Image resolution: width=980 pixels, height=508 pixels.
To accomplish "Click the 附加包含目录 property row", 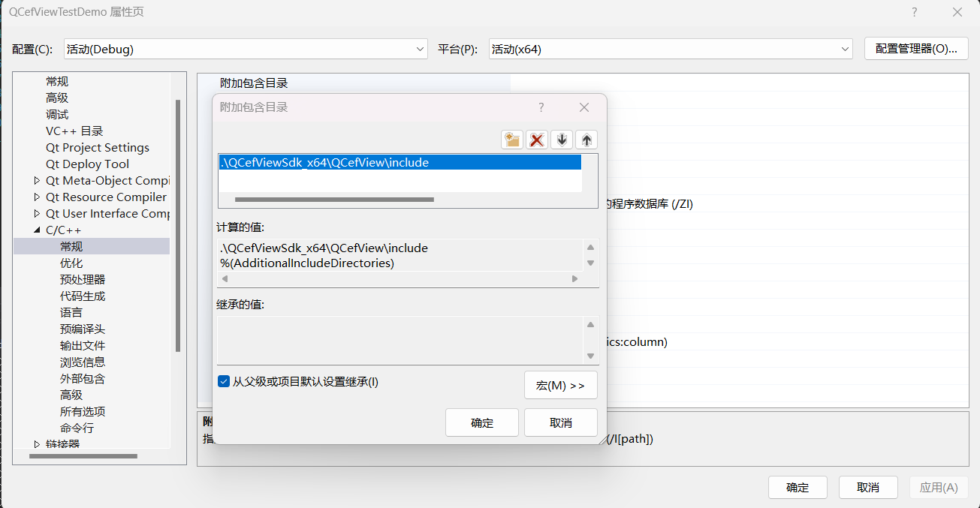I will point(582,83).
